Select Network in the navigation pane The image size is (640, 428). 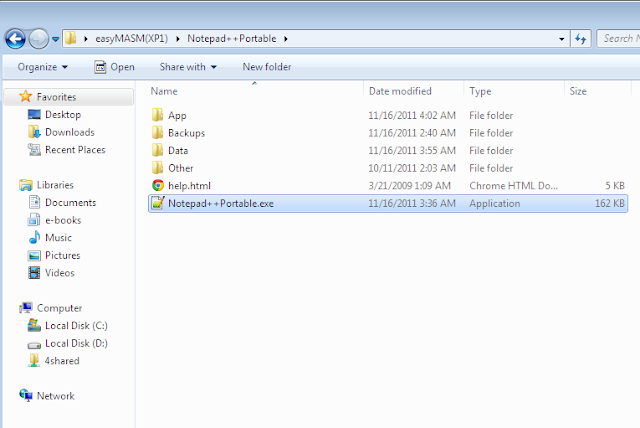(56, 396)
